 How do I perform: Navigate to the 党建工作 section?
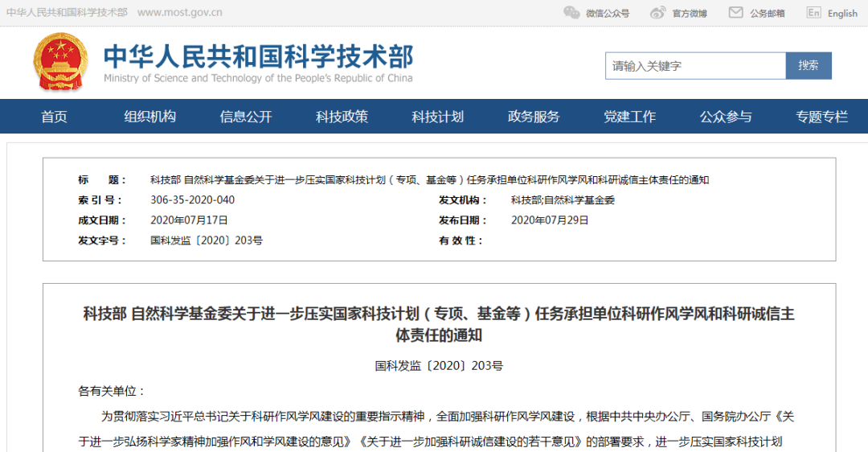point(630,117)
